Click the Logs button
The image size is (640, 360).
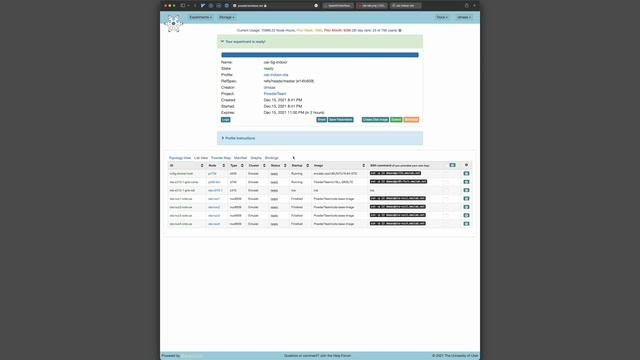point(225,120)
